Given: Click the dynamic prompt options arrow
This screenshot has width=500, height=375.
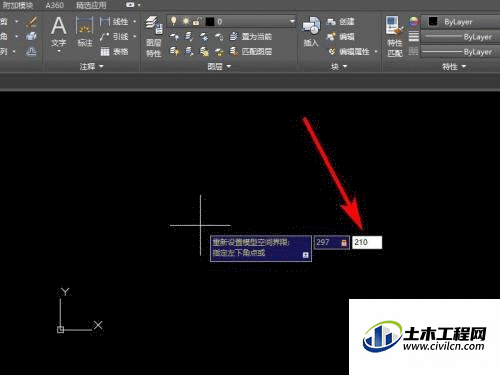Looking at the screenshot, I should [x=305, y=255].
